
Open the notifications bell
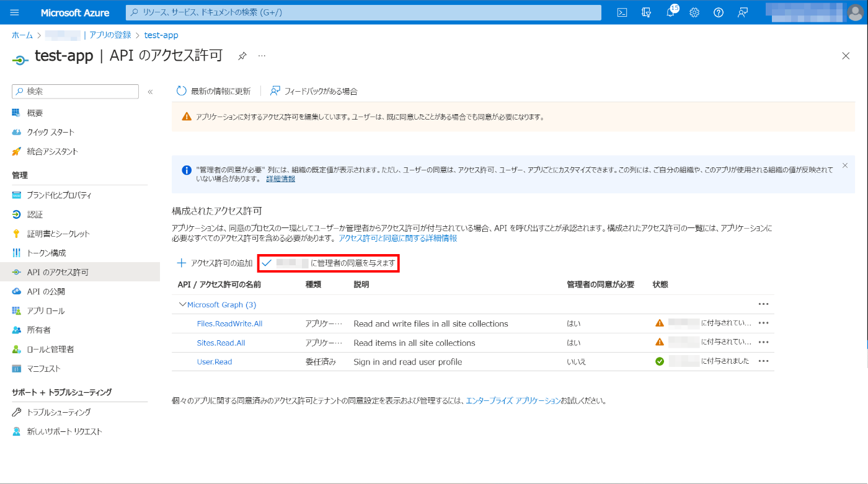pos(671,12)
